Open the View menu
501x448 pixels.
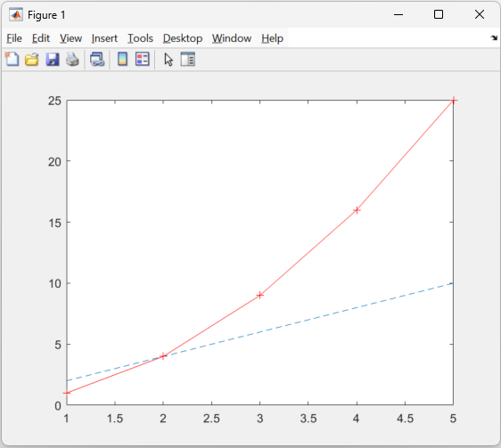tap(70, 38)
